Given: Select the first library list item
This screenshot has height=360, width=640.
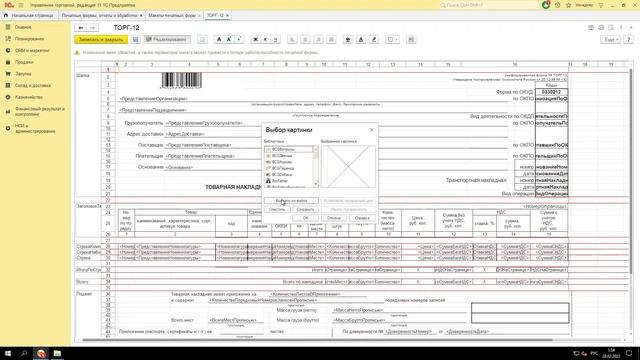Looking at the screenshot, I should click(x=289, y=149).
